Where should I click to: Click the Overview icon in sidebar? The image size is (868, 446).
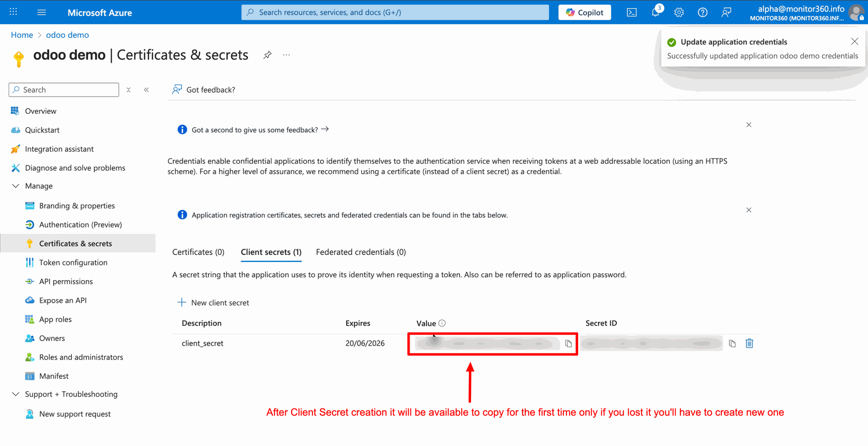tap(15, 111)
